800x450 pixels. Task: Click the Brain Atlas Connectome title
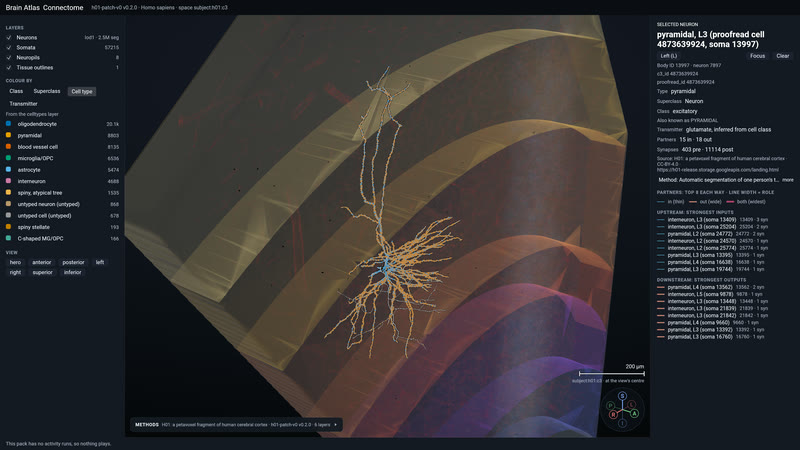(44, 8)
